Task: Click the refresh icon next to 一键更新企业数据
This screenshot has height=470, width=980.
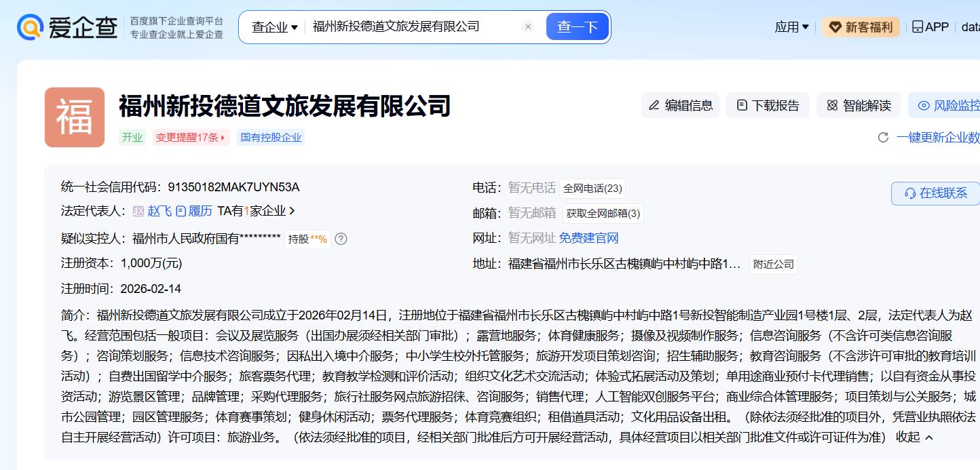Action: 883,138
